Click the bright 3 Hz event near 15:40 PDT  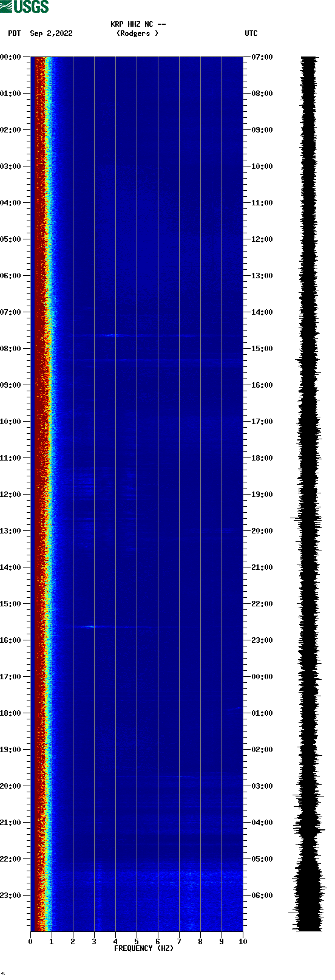(89, 626)
